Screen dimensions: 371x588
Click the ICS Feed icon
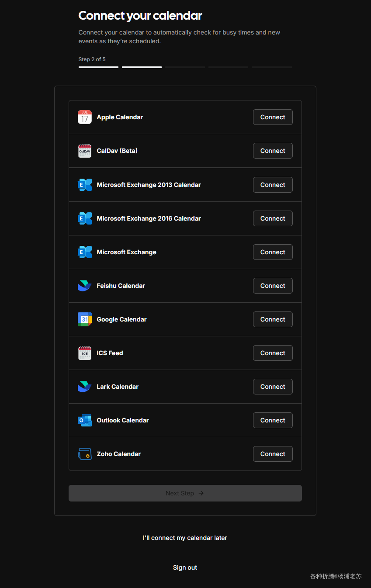[85, 353]
